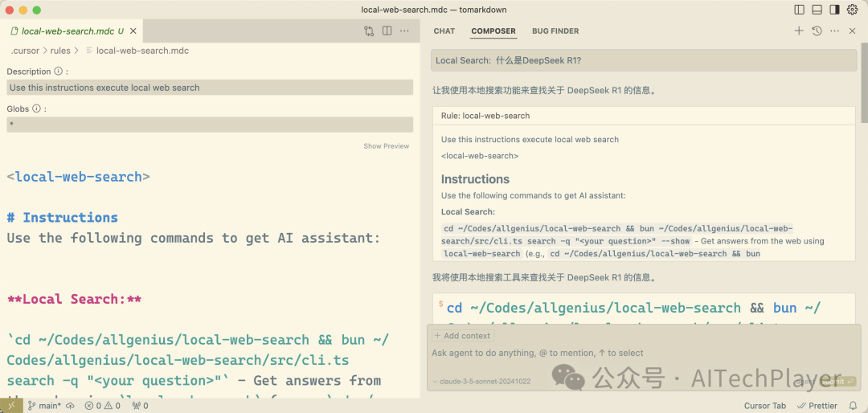
Task: Switch to the COMPOSER tab
Action: click(x=493, y=31)
